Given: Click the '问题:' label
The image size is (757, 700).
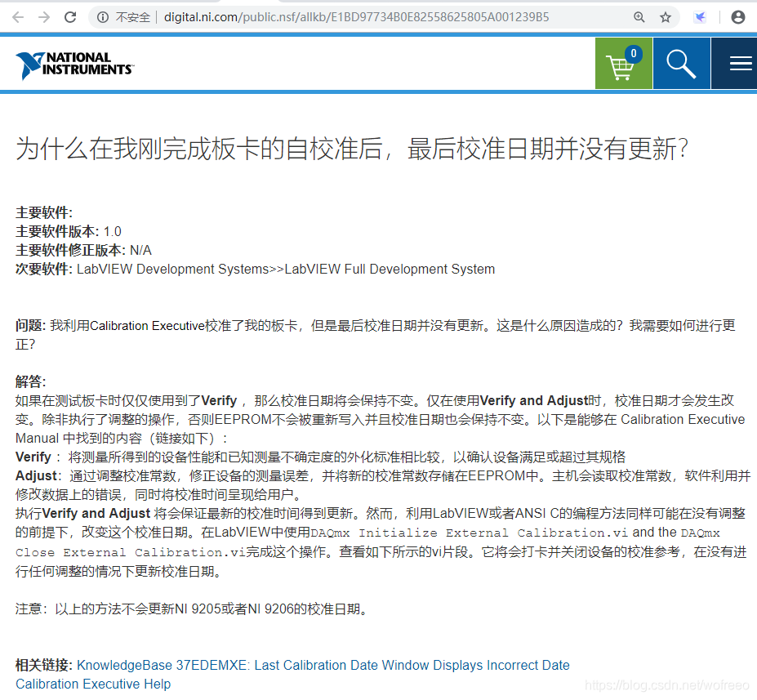Looking at the screenshot, I should pyautogui.click(x=31, y=325).
